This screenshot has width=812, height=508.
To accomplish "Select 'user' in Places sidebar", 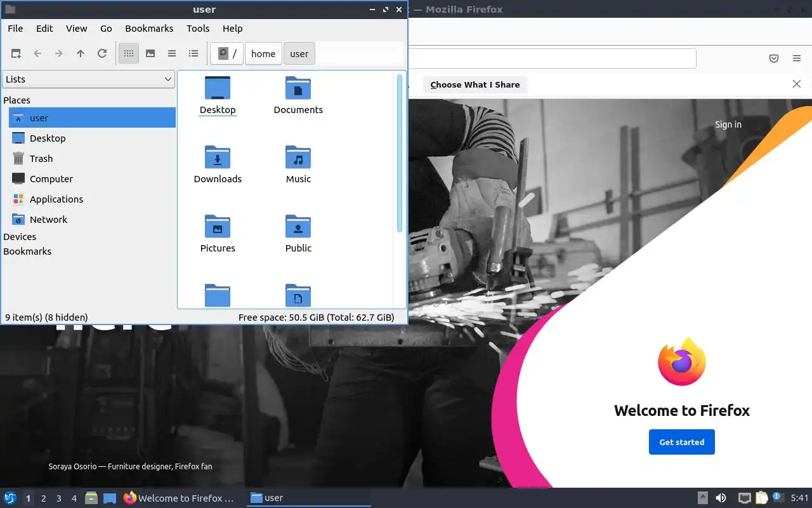I will pyautogui.click(x=92, y=117).
